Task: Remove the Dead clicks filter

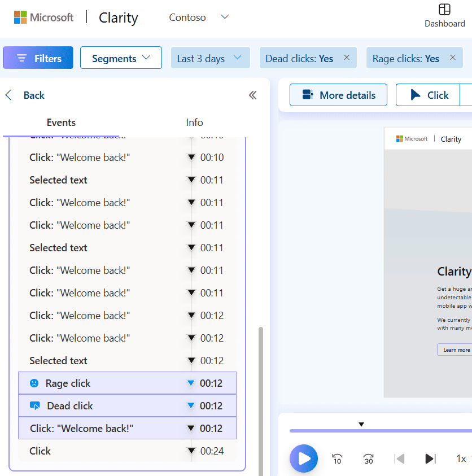Action: tap(347, 58)
